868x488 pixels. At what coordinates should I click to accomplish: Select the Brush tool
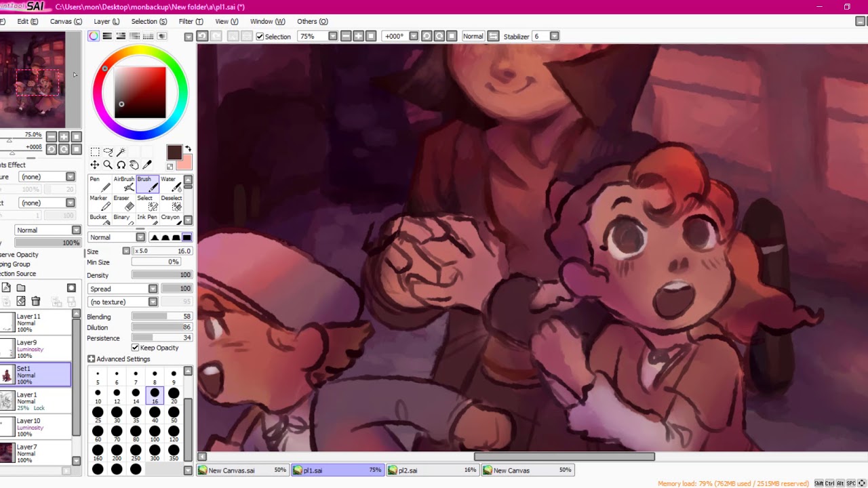point(148,184)
